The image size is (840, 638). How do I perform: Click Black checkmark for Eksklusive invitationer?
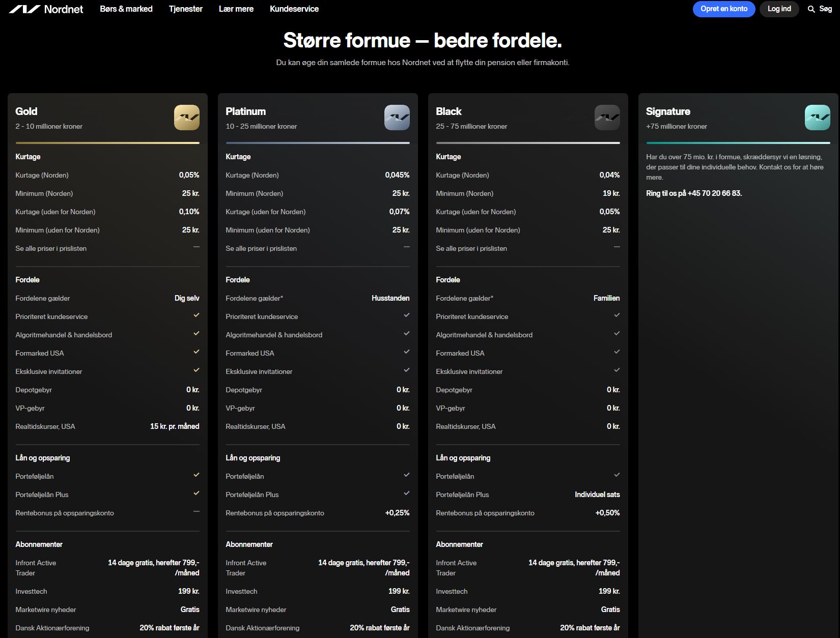point(617,370)
